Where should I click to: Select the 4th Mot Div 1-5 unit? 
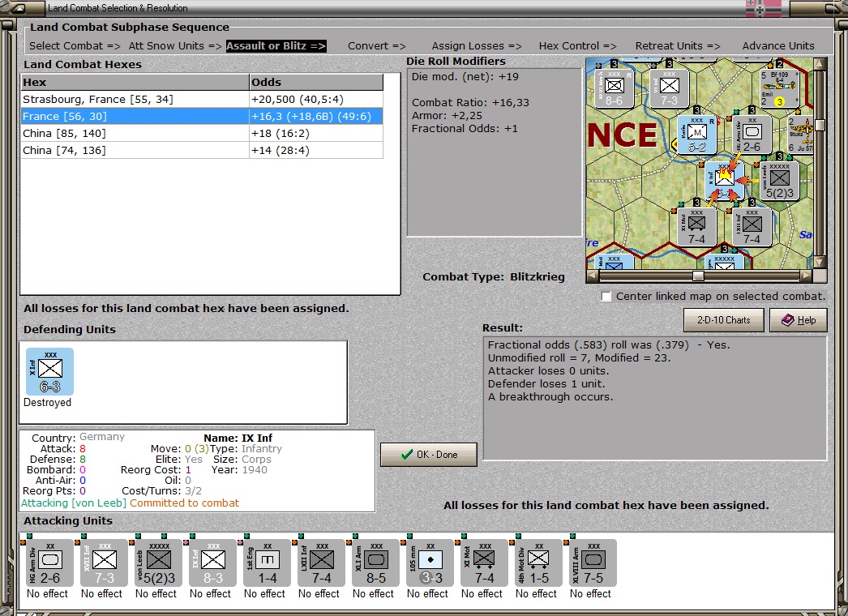[x=538, y=563]
